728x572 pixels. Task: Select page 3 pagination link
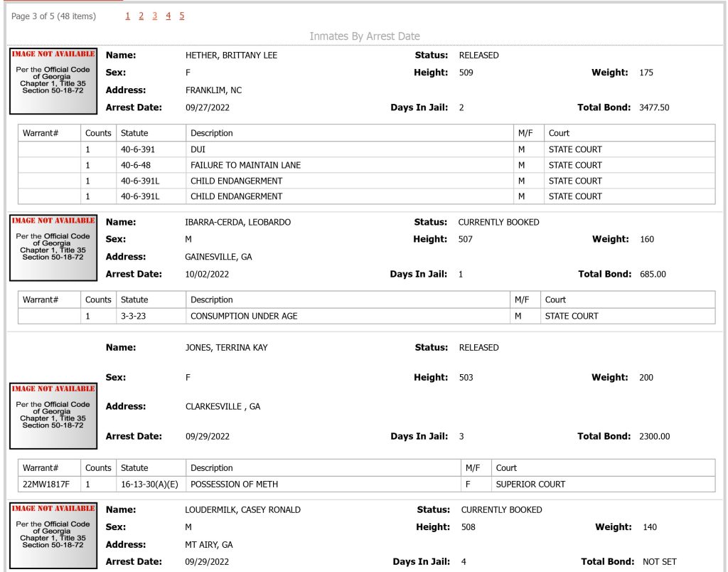pos(154,16)
